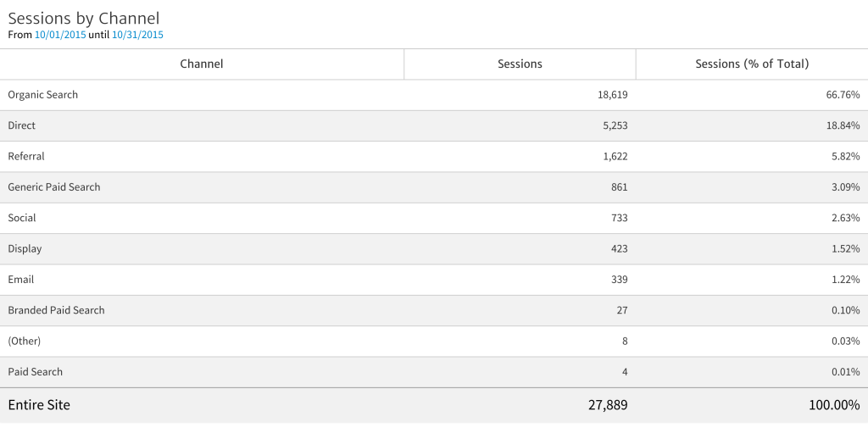
Task: Select the Generic Paid Search row
Action: coord(54,187)
